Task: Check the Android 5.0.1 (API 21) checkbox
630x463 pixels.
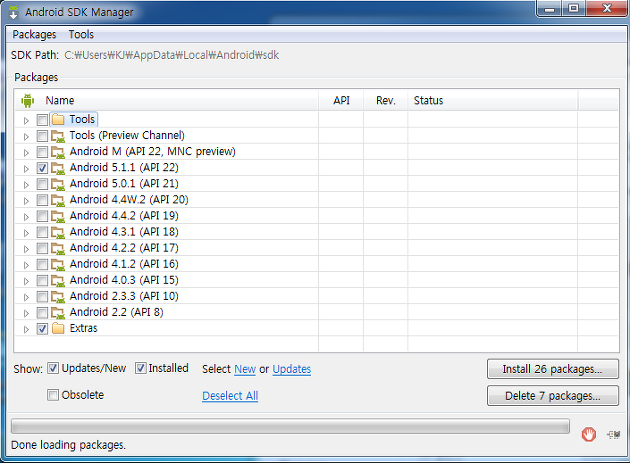Action: coord(42,184)
